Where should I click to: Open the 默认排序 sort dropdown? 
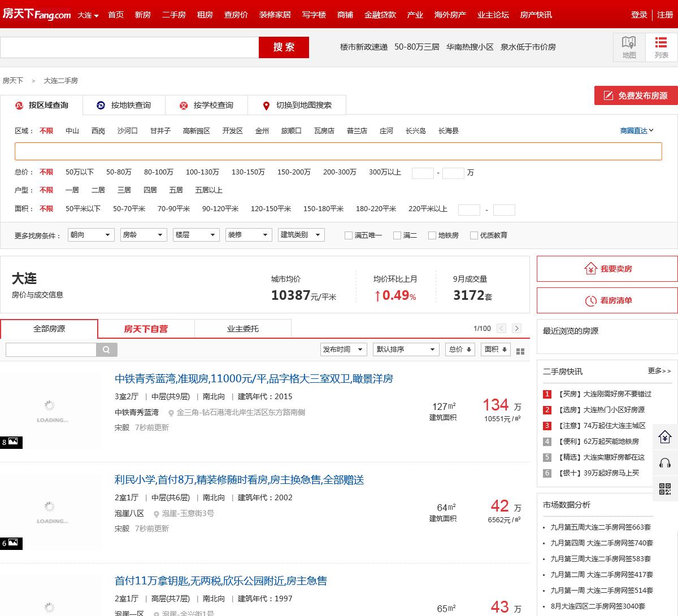[x=406, y=349]
